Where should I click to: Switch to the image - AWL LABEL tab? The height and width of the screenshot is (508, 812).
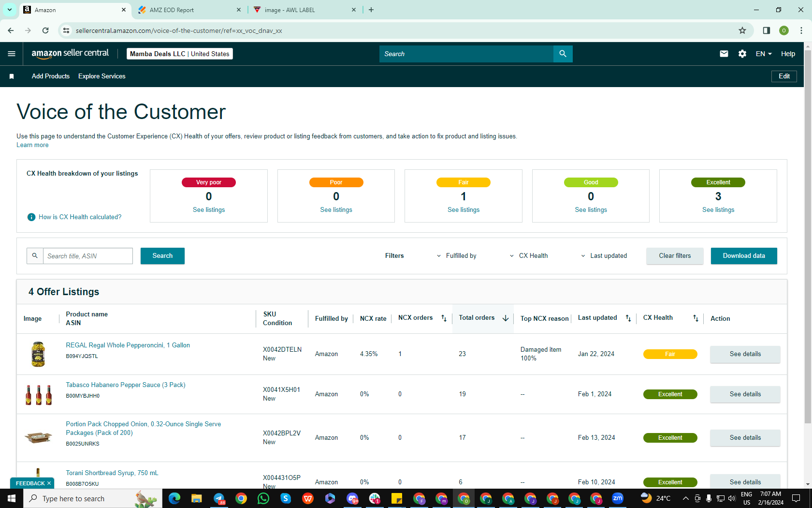pos(304,10)
